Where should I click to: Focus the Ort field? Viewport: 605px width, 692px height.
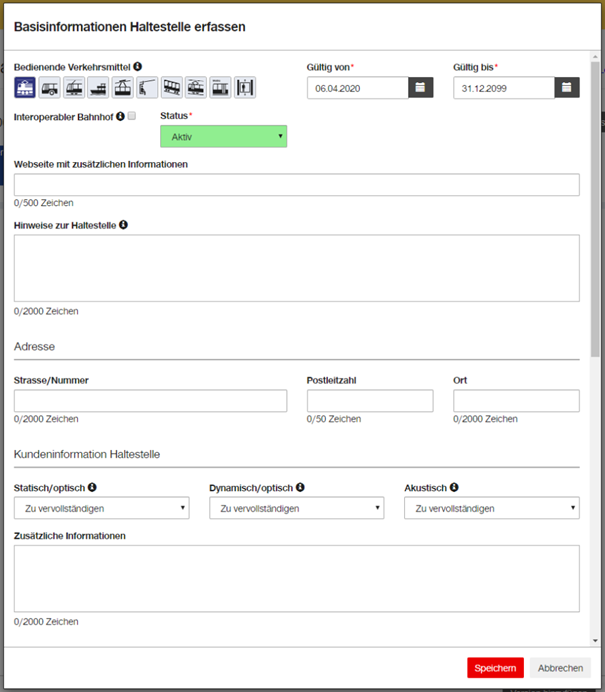pyautogui.click(x=516, y=401)
